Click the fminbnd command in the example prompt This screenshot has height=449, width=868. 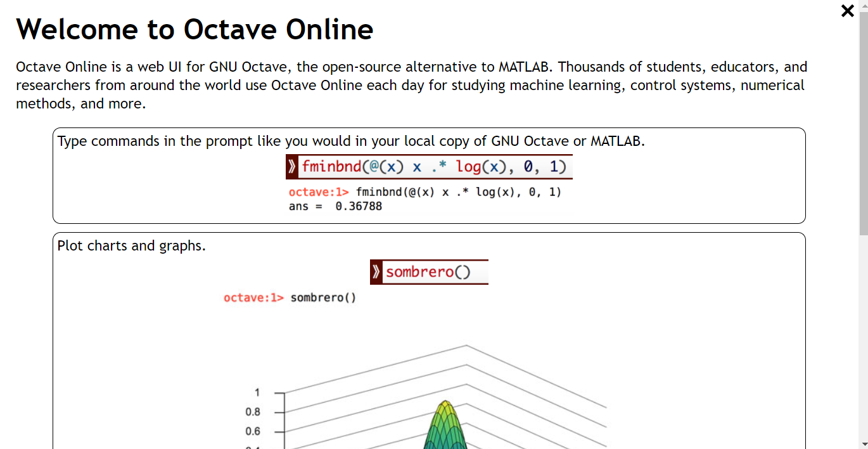(434, 167)
